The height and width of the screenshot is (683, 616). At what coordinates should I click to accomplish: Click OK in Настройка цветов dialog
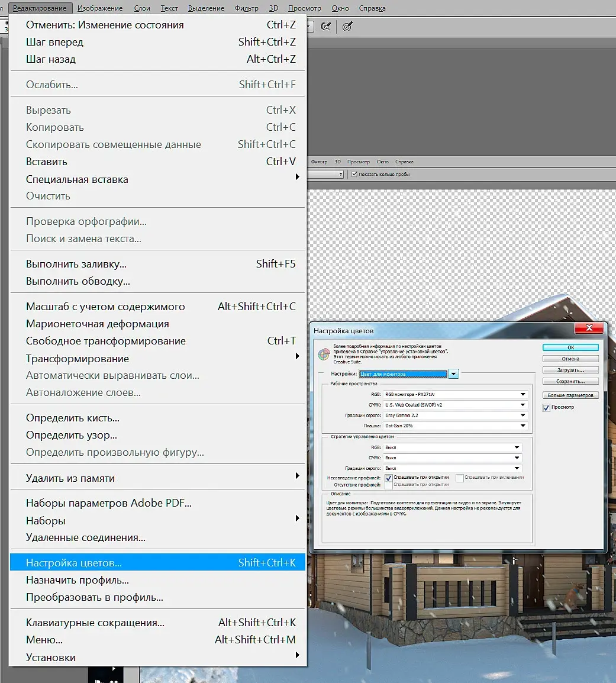[x=570, y=347]
